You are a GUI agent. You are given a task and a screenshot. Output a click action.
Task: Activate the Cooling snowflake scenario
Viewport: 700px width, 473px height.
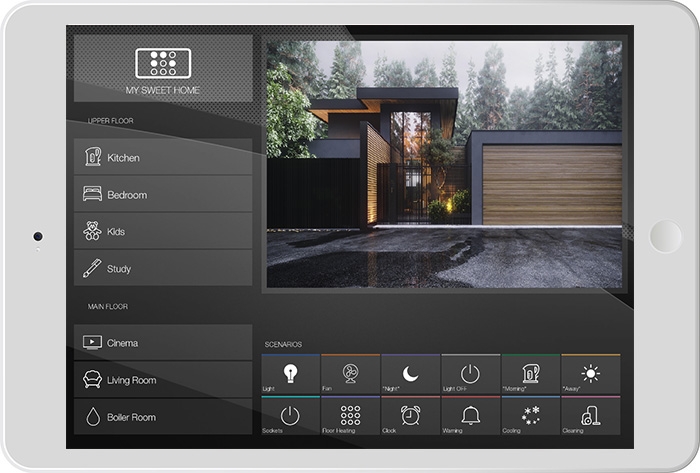point(530,415)
